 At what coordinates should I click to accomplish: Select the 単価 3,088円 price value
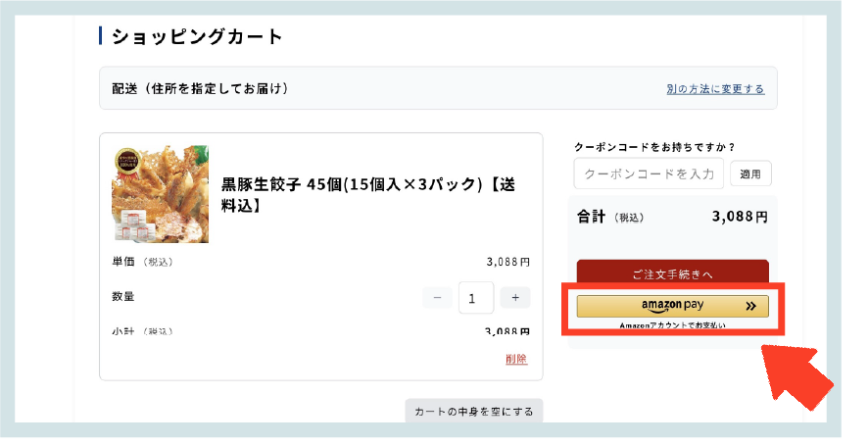508,262
